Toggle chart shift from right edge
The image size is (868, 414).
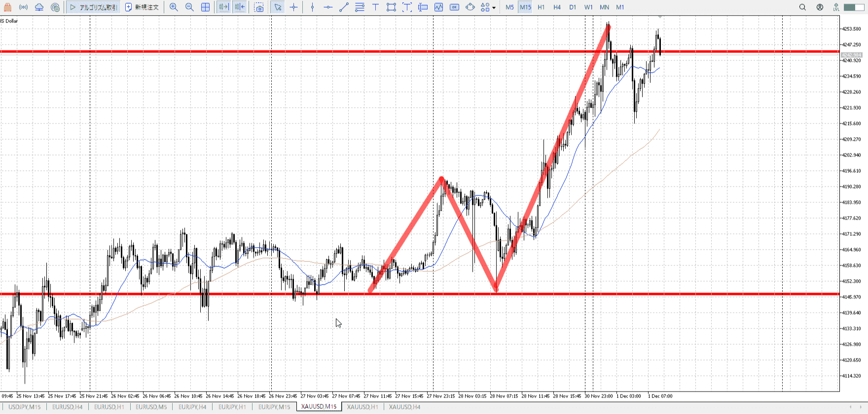click(x=240, y=7)
